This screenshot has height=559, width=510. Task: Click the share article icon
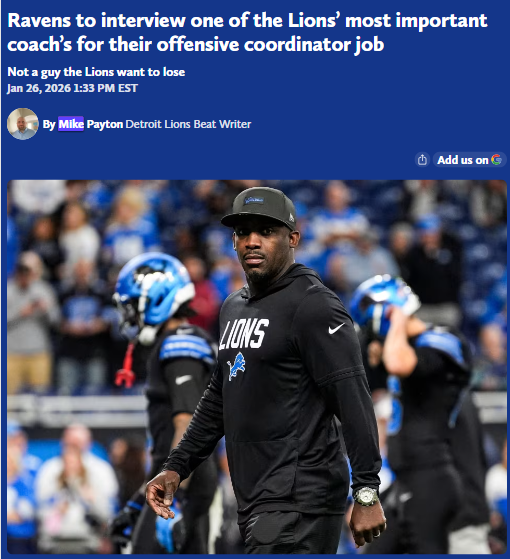[x=422, y=160]
